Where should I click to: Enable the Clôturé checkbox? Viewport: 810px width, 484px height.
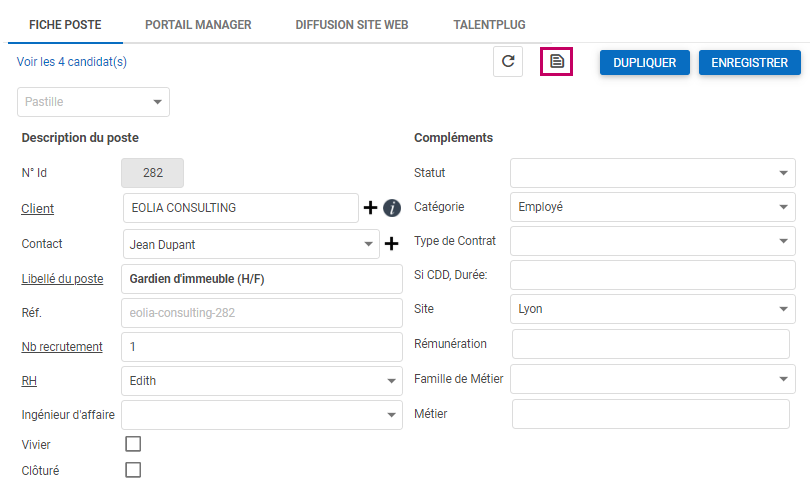click(133, 470)
